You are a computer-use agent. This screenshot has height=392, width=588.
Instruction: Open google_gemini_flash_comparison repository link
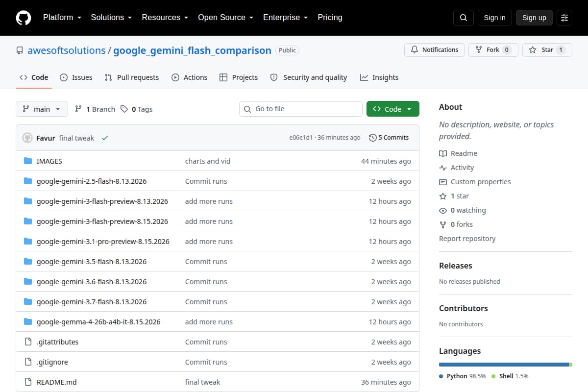(192, 50)
